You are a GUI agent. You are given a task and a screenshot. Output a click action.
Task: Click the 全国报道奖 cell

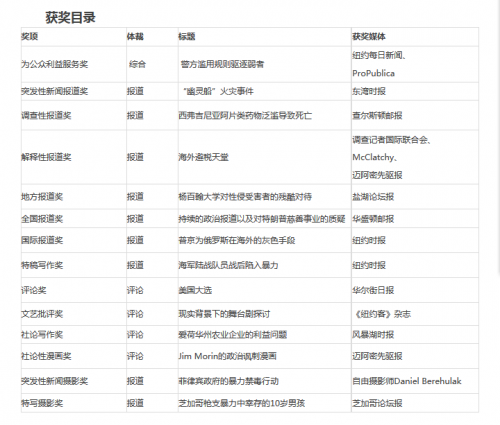[42, 219]
